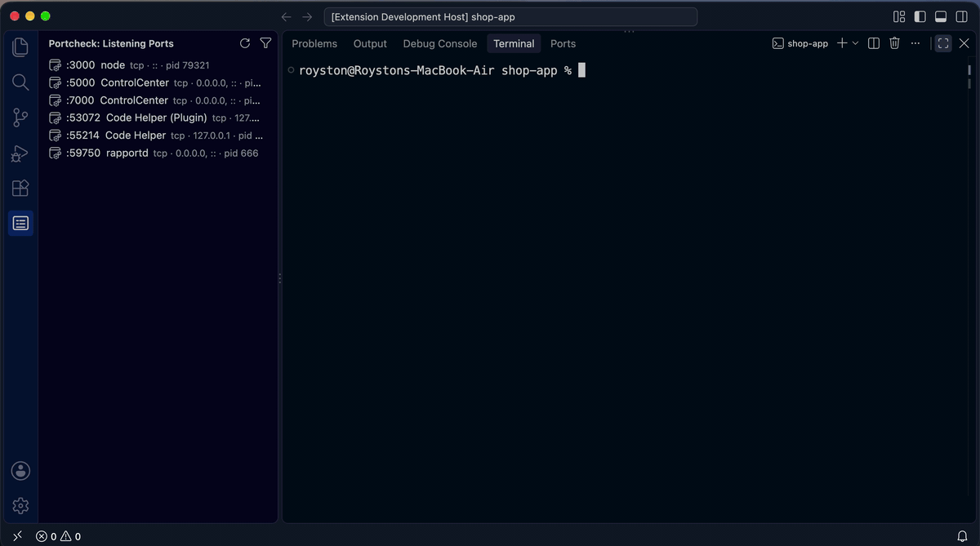
Task: Select the :3000 node port row
Action: pyautogui.click(x=158, y=65)
